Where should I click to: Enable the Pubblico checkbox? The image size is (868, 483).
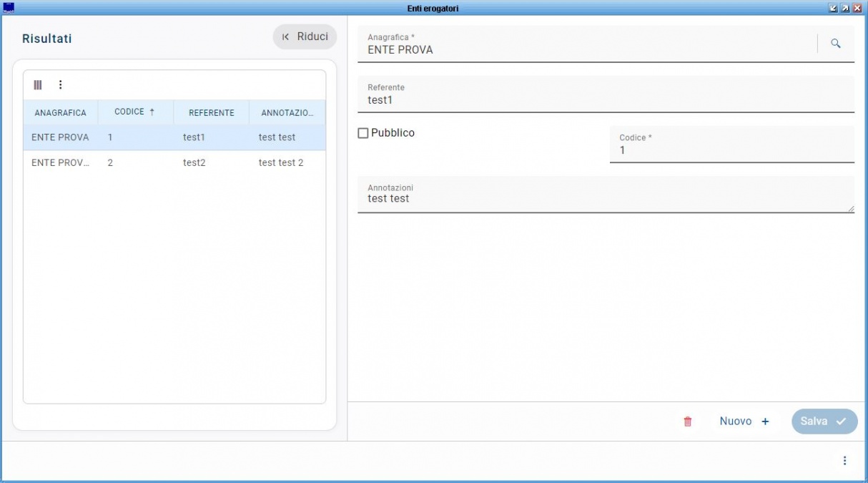pos(363,133)
